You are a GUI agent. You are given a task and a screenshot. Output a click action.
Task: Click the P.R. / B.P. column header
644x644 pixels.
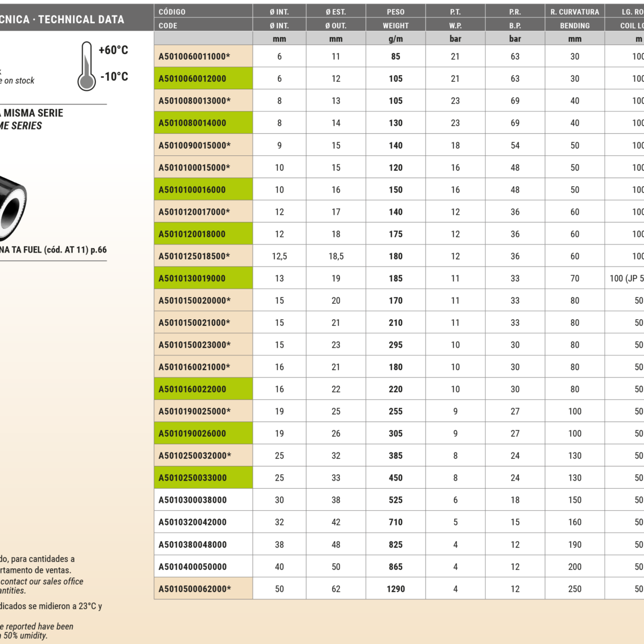[515, 18]
